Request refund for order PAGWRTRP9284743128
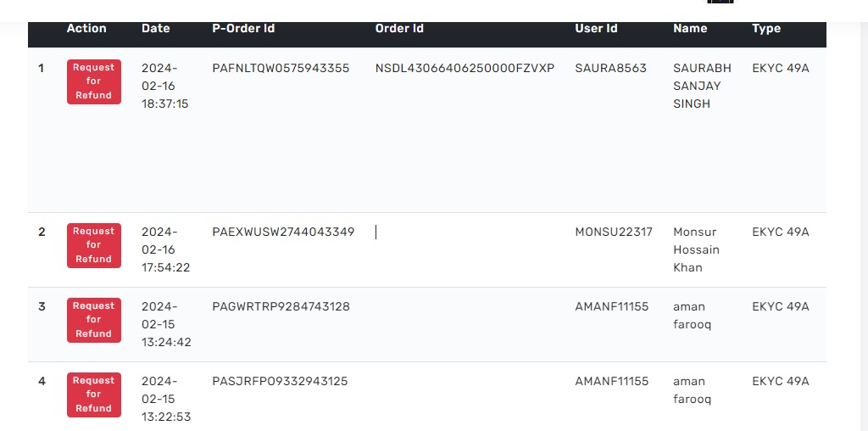This screenshot has width=868, height=431. coord(93,320)
